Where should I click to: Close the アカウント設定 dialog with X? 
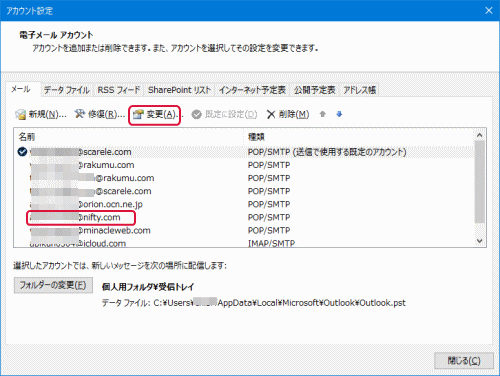coord(489,11)
